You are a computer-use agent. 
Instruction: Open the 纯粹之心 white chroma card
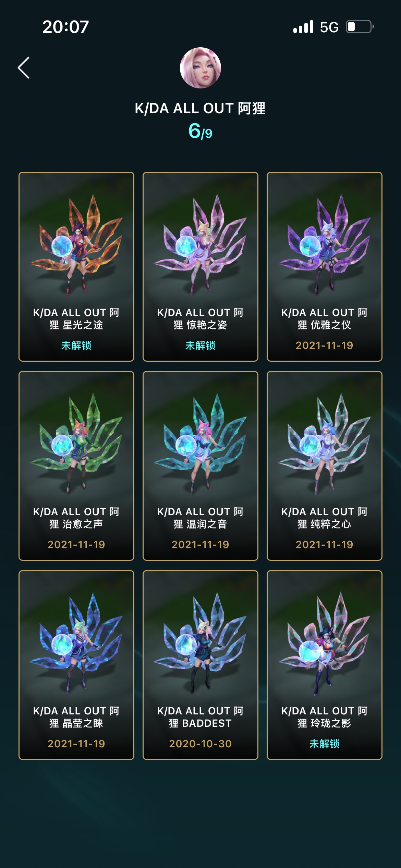click(x=325, y=466)
